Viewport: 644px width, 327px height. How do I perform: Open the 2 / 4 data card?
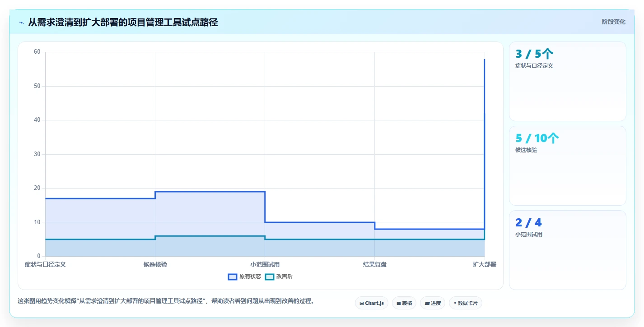point(567,250)
